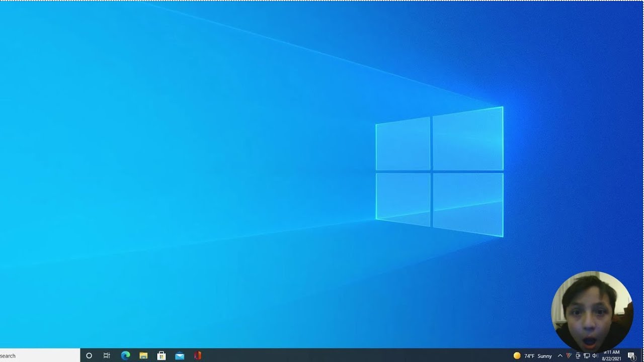Launch Microsoft Edge from the taskbar
This screenshot has height=362, width=644.
(125, 355)
